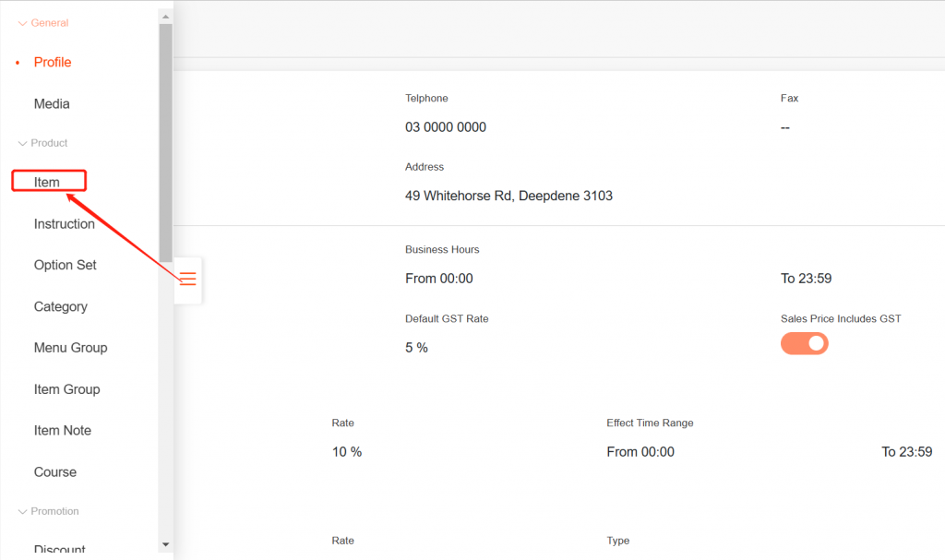Select Item in the sidebar
This screenshot has width=945, height=560.
point(47,182)
